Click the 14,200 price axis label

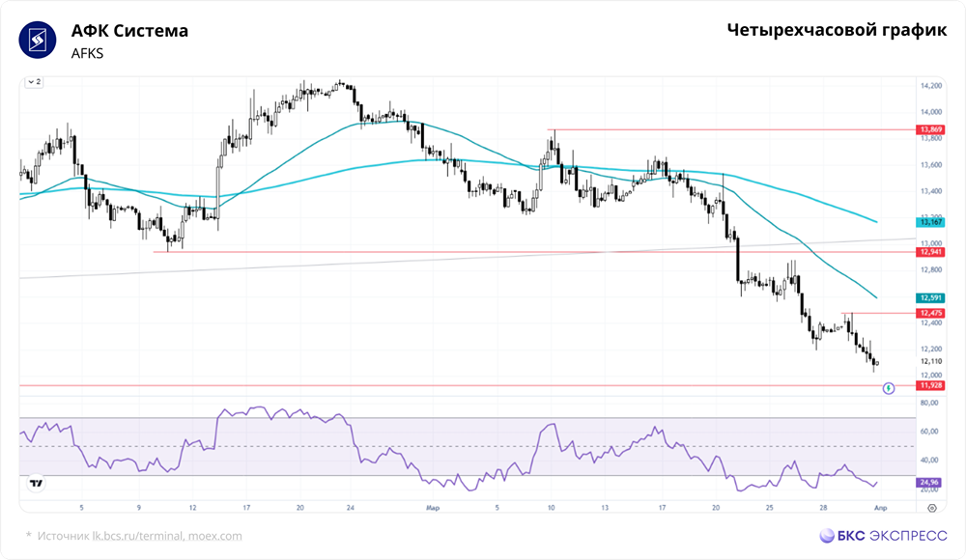tap(931, 86)
